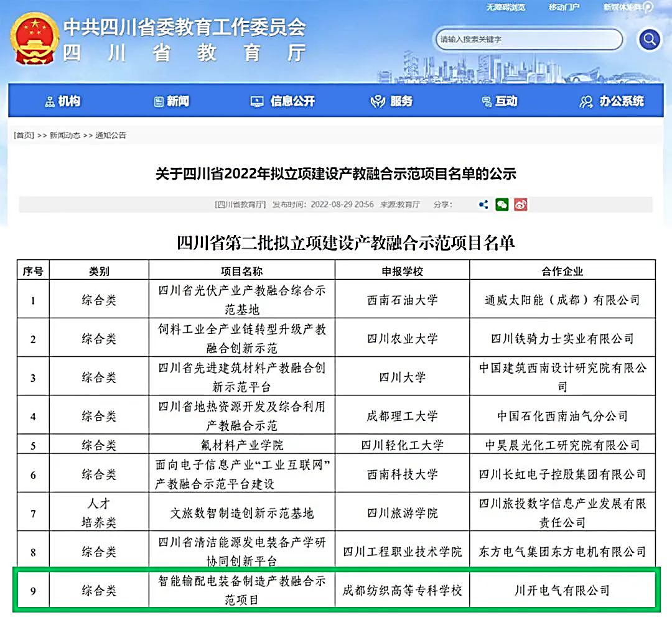Click the magnifier search button
The width and height of the screenshot is (672, 633).
click(649, 40)
